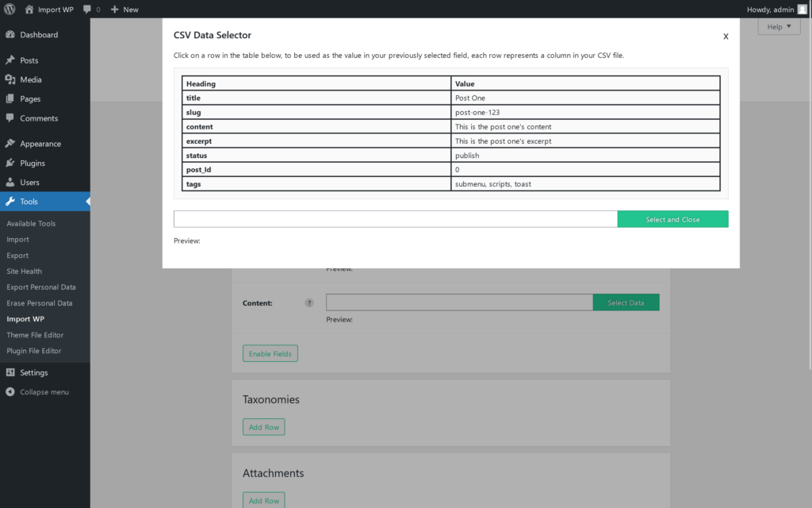Click the CSV selector text input field

tap(395, 218)
